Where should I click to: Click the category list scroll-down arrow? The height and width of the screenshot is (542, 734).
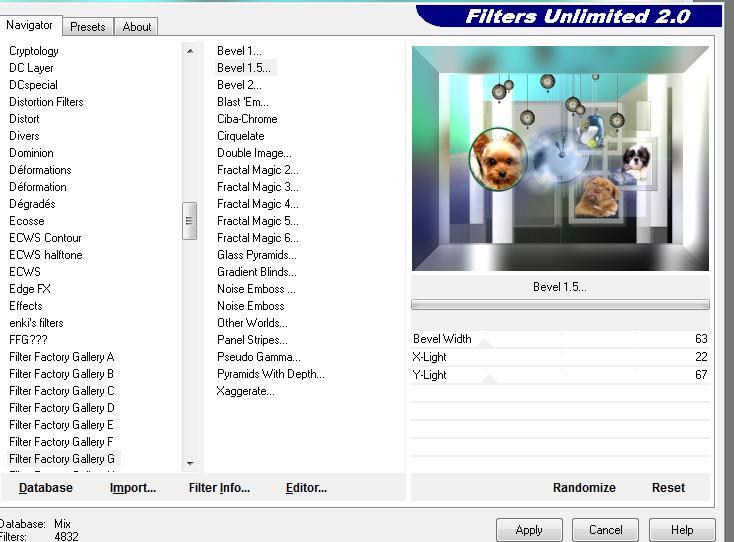(190, 463)
